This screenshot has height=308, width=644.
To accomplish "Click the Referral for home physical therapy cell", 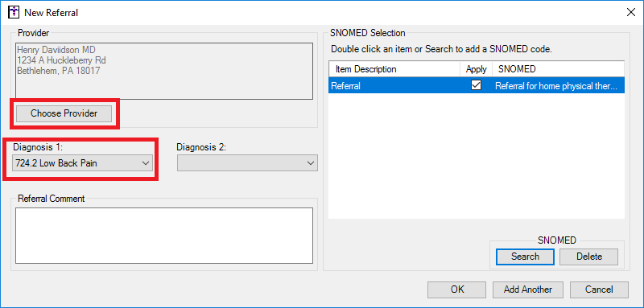I will 558,85.
